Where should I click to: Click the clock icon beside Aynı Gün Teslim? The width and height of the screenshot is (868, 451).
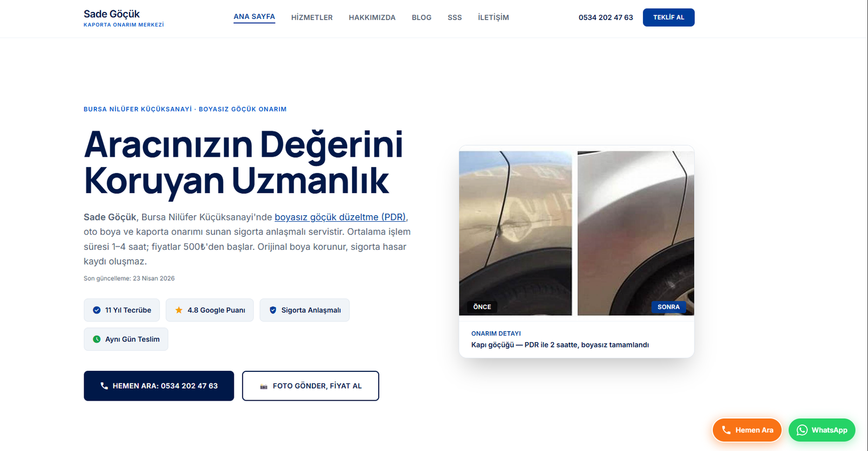pos(97,339)
